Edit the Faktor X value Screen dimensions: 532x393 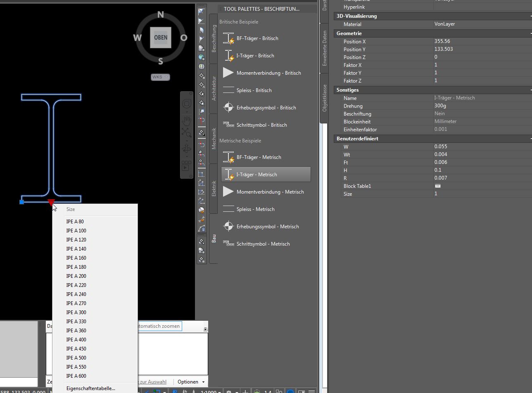tap(482, 65)
